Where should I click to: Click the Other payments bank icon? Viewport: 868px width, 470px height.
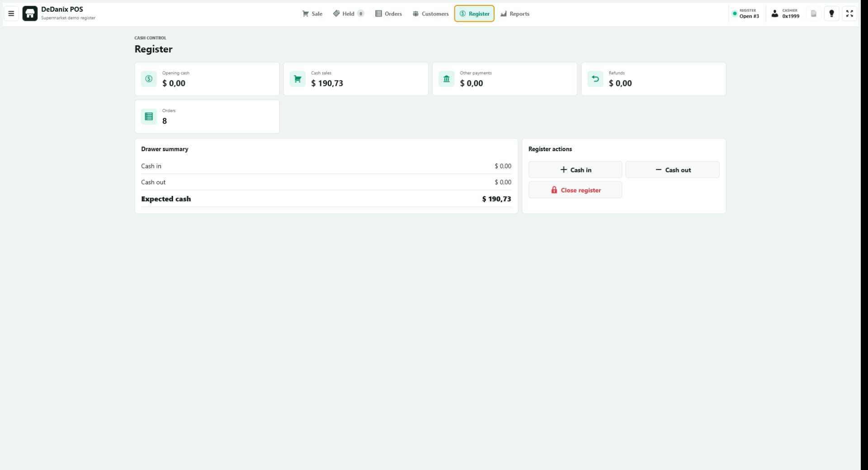[x=446, y=79]
